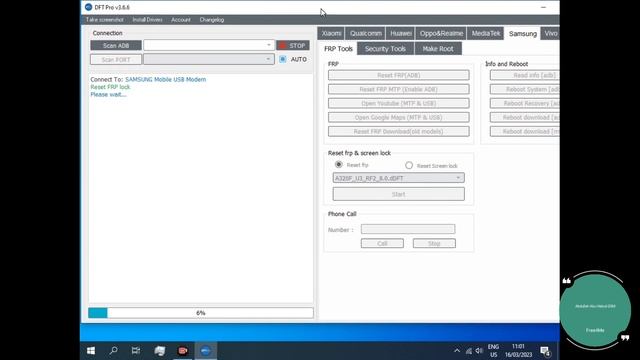
Task: Open the volume tray icon
Action: tap(479, 351)
